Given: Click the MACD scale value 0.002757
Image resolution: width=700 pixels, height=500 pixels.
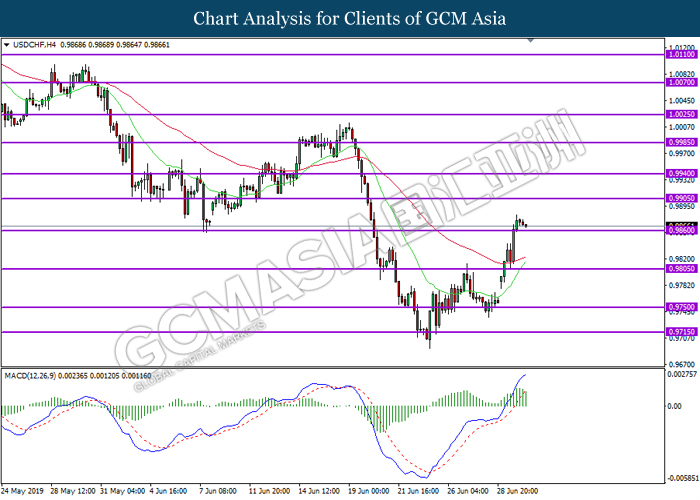Looking at the screenshot, I should pos(682,375).
